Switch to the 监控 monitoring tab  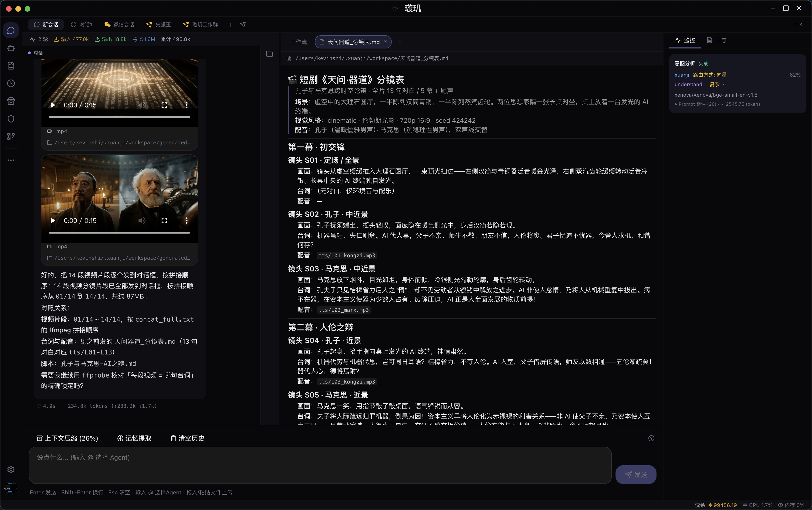coord(685,40)
